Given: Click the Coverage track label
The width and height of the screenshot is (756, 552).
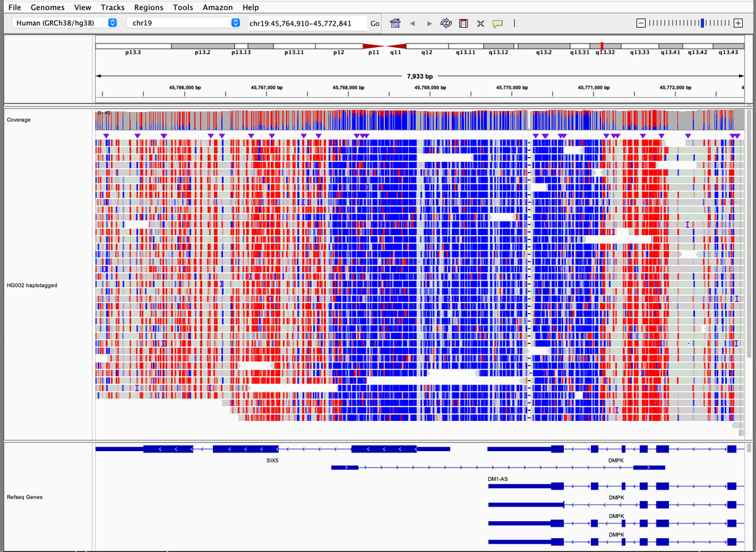Looking at the screenshot, I should click(x=18, y=120).
